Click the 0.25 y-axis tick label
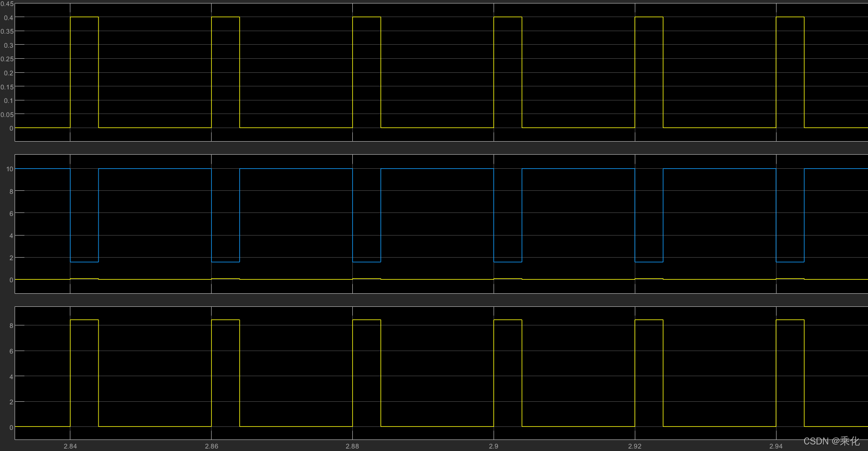 tap(7, 59)
